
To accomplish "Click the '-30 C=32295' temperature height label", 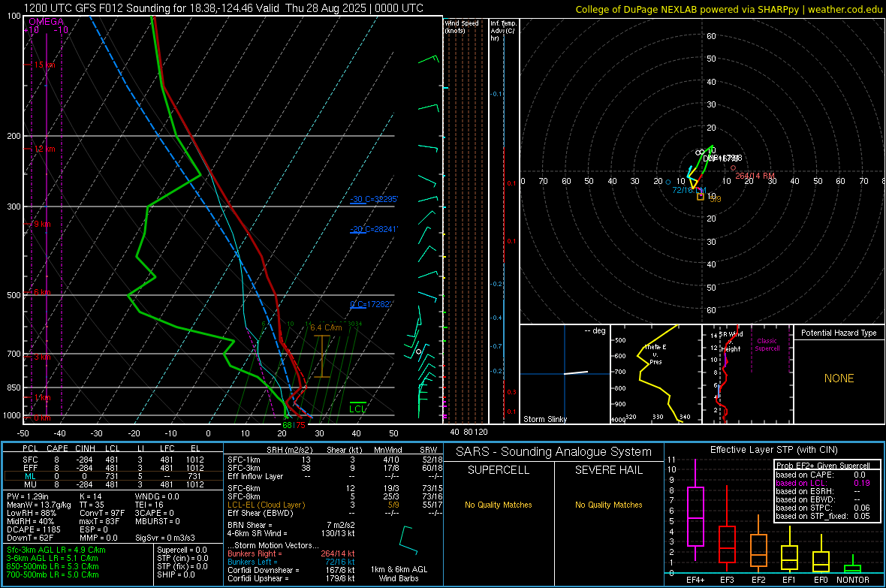I will click(374, 199).
